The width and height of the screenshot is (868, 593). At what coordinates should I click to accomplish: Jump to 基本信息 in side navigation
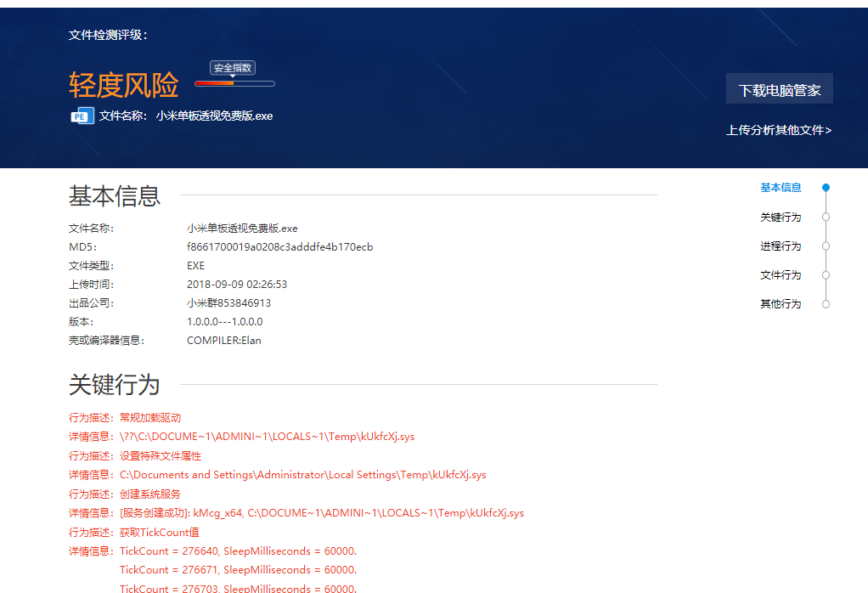781,188
